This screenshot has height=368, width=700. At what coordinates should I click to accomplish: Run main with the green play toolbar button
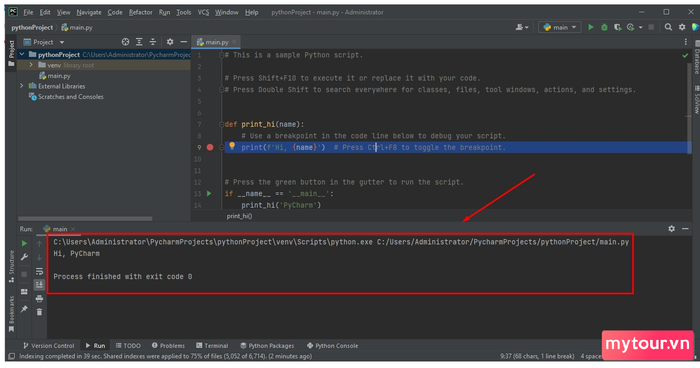click(x=591, y=27)
